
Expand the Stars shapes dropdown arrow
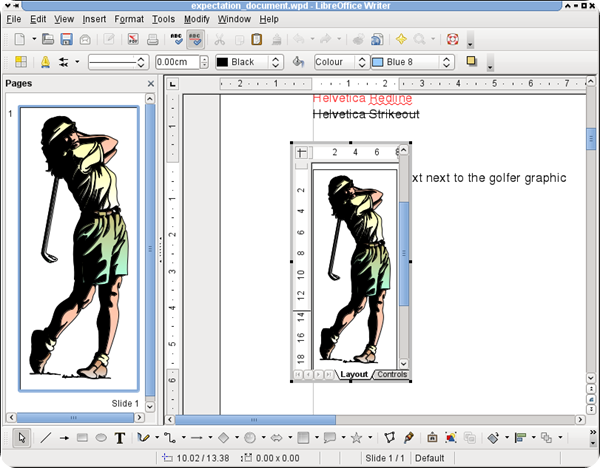click(370, 437)
